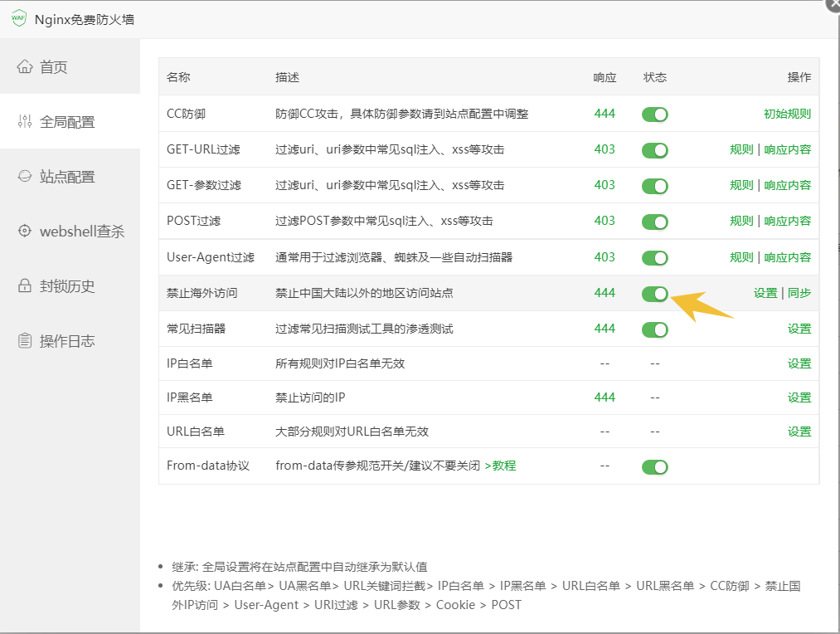Click the Nginx免费防火墙 title
The height and width of the screenshot is (634, 840).
pos(85,20)
